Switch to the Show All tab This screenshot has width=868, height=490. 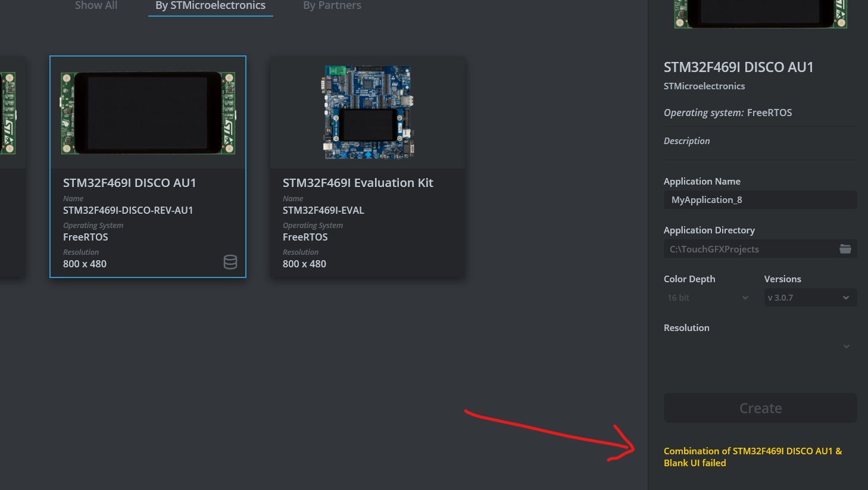tap(96, 6)
